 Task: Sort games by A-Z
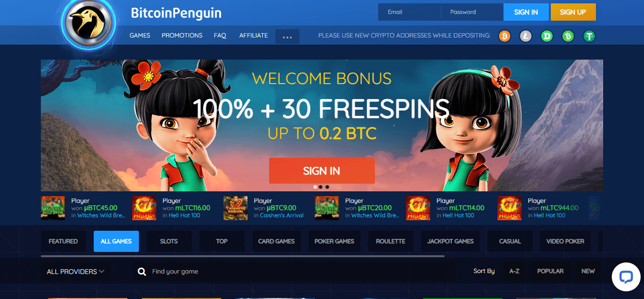point(514,271)
